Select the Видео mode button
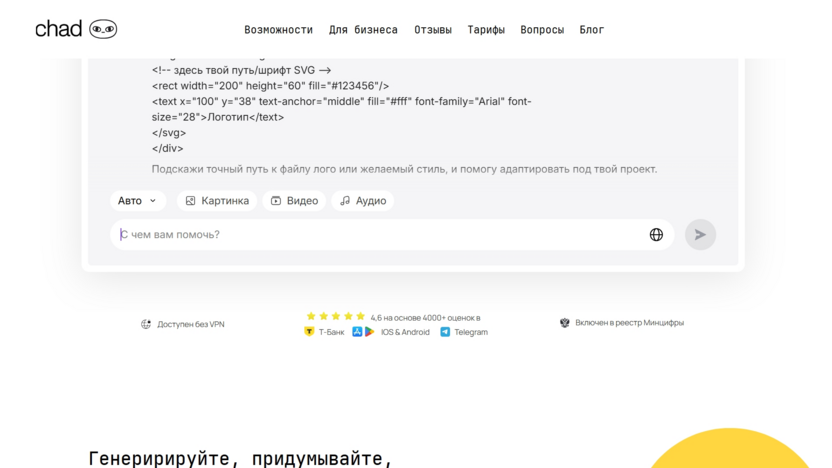 tap(294, 201)
